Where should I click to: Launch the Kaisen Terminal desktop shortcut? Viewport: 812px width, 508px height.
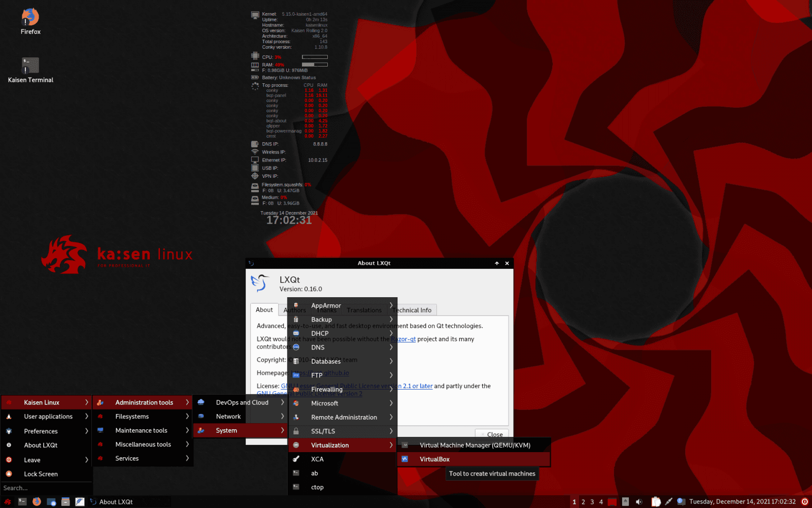[30, 70]
